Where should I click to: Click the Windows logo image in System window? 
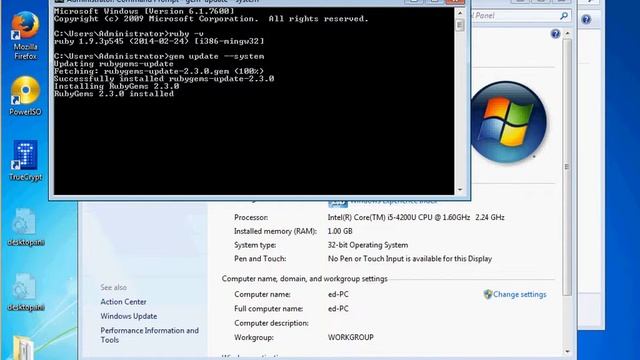509,122
